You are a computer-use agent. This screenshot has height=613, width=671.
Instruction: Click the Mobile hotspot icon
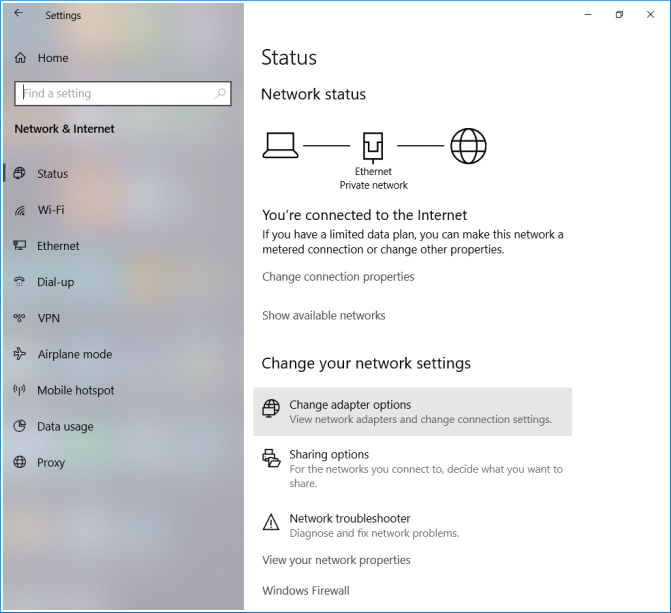click(19, 390)
